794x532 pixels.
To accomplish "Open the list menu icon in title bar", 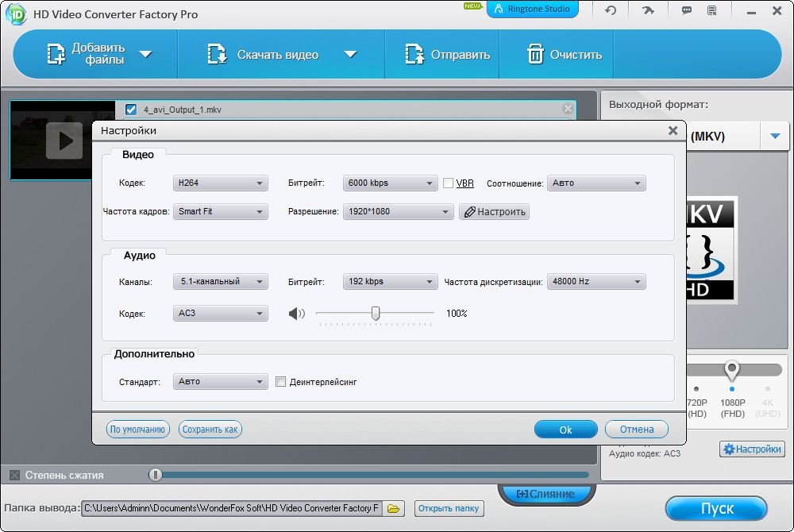I will pyautogui.click(x=712, y=10).
